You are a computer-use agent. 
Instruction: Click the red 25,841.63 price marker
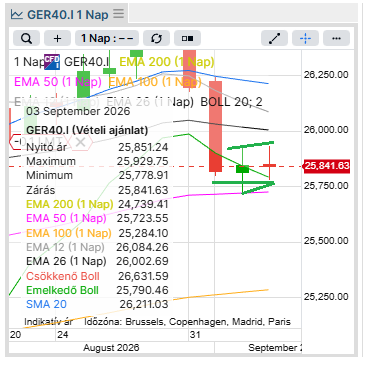point(327,166)
